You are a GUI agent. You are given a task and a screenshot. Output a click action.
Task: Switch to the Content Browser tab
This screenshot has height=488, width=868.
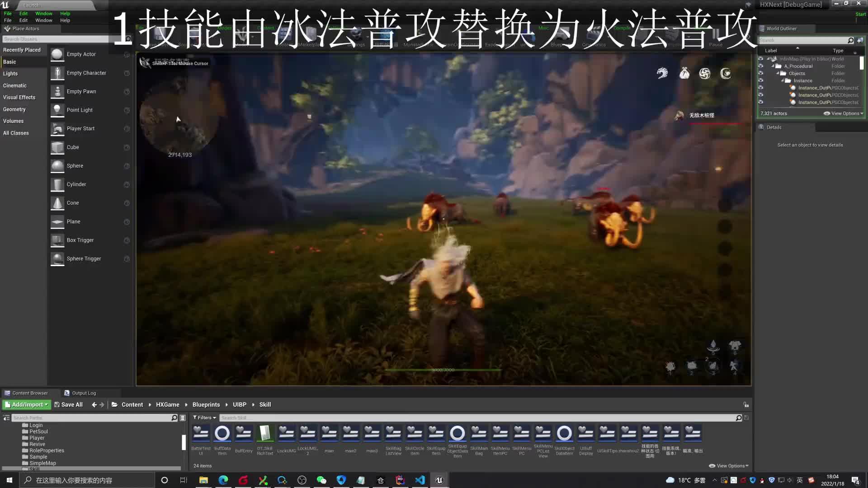pos(30,393)
